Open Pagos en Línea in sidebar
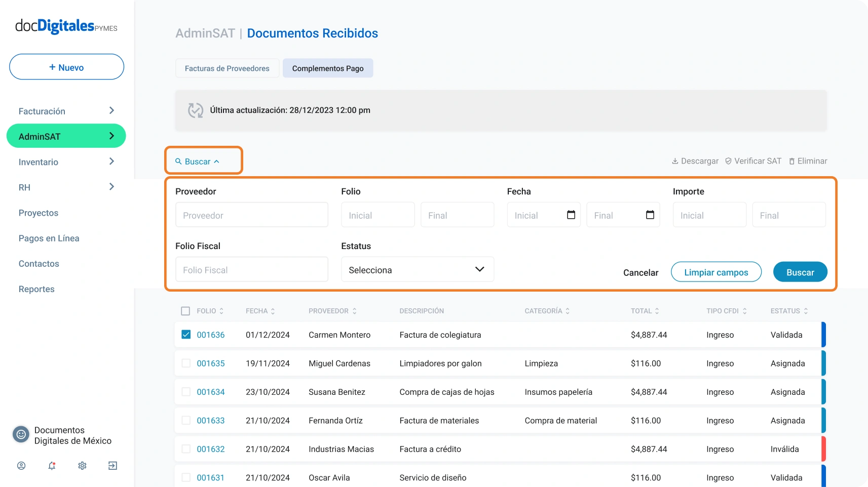Screen dimensions: 868x487 (49, 238)
